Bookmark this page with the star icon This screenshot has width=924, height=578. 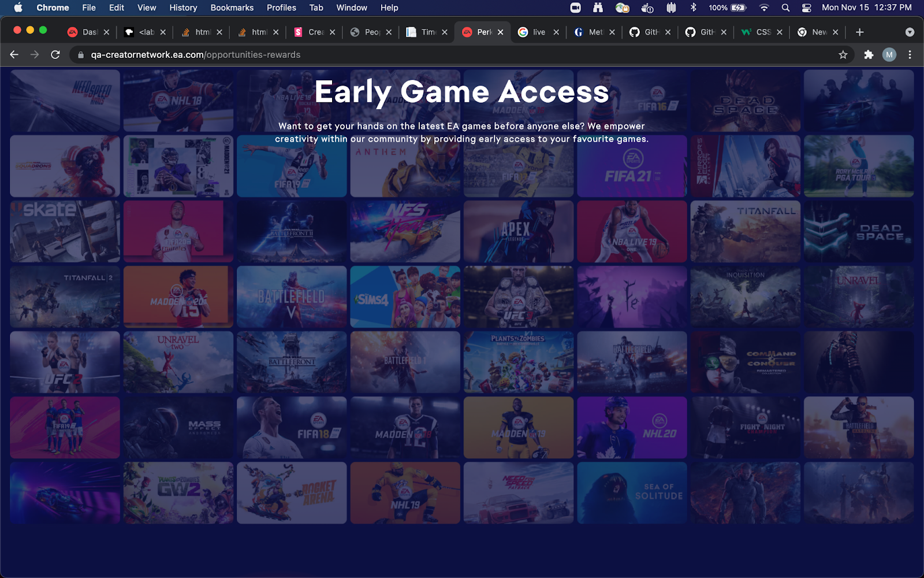843,55
